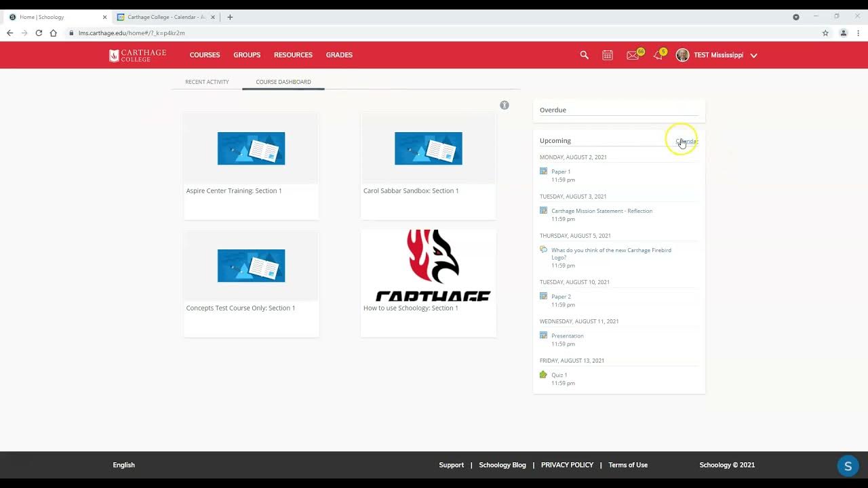868x488 pixels.
Task: Open Concepts Test Course Only thumbnail
Action: click(x=251, y=265)
